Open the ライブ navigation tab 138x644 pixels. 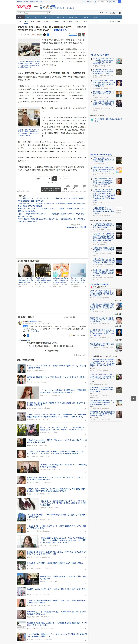pos(37,17)
